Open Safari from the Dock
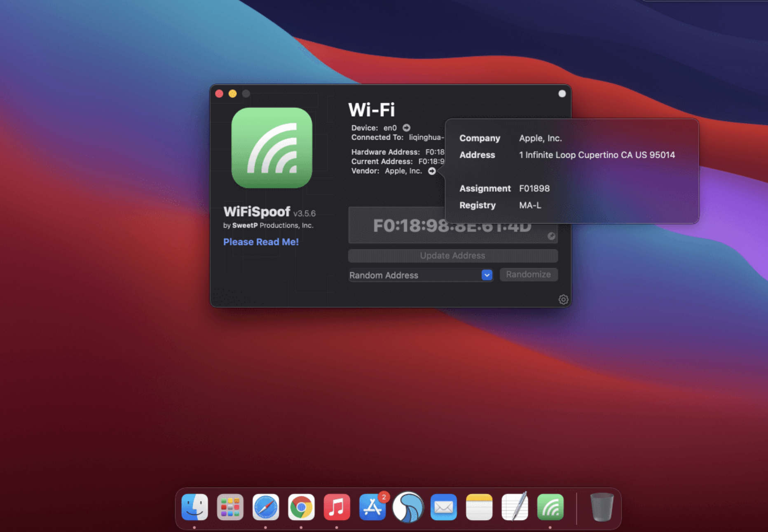Viewport: 768px width, 532px height. coord(266,507)
